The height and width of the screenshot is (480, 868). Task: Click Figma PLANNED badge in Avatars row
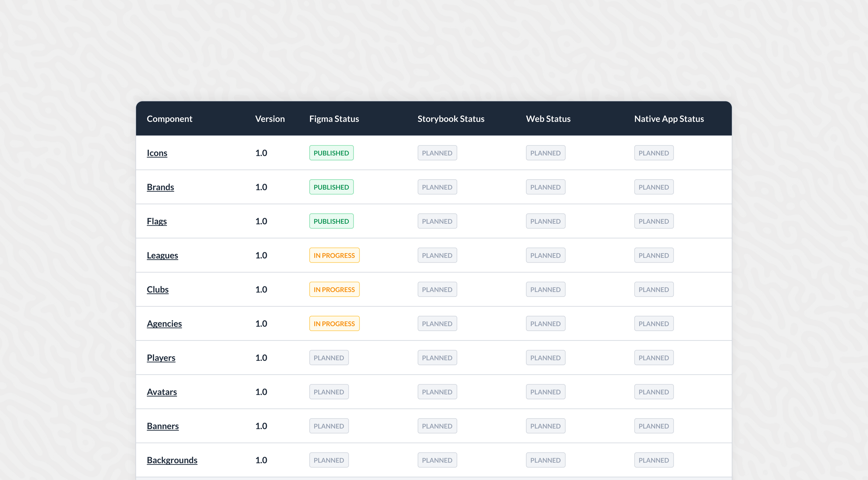pos(329,392)
